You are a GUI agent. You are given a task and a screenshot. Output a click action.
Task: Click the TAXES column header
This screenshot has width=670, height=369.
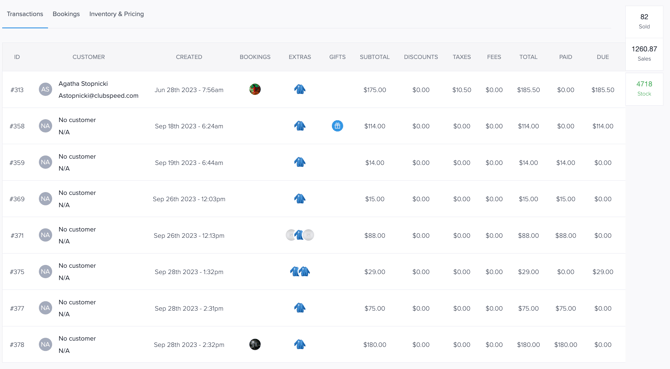point(462,57)
